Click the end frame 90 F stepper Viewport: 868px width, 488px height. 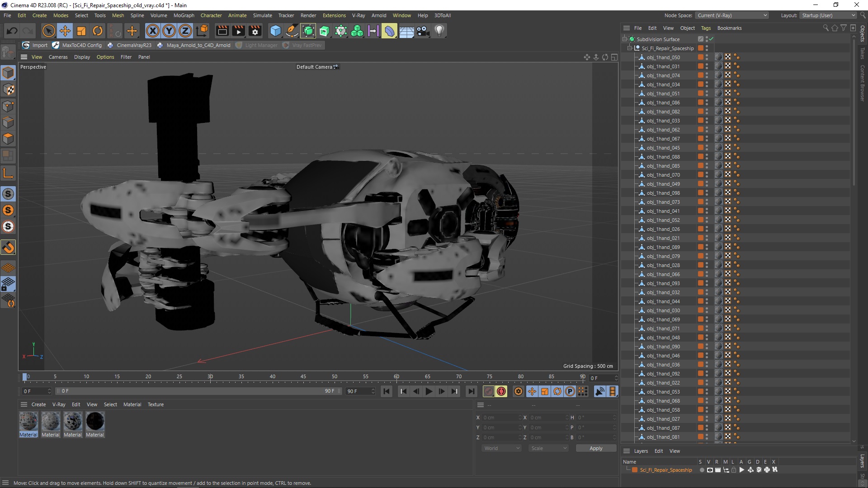tap(373, 391)
